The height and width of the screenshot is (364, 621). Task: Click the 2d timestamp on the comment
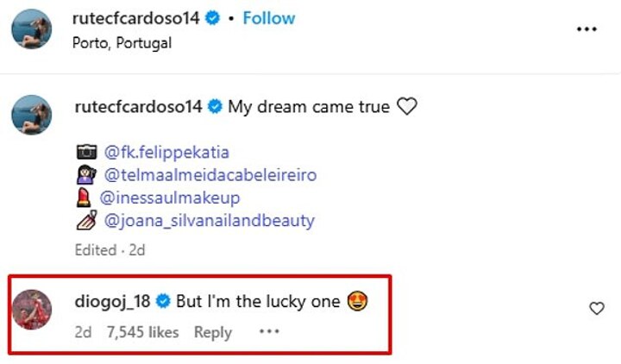[x=84, y=331]
